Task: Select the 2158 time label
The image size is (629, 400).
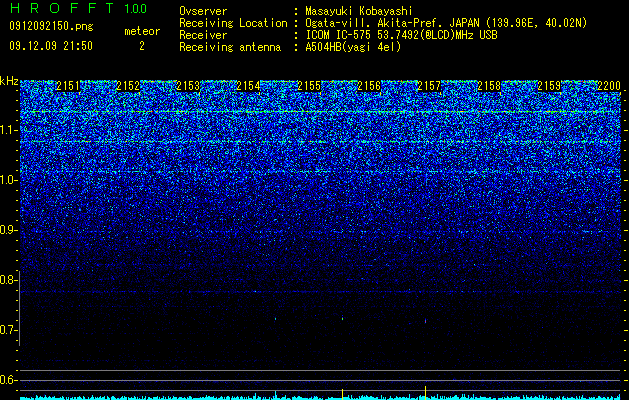Action: pyautogui.click(x=489, y=86)
